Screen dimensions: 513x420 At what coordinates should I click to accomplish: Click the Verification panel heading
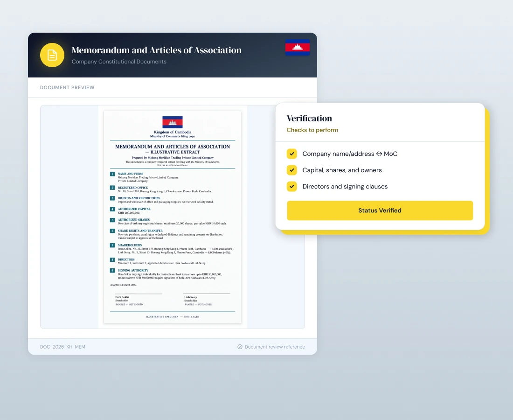[x=309, y=118]
